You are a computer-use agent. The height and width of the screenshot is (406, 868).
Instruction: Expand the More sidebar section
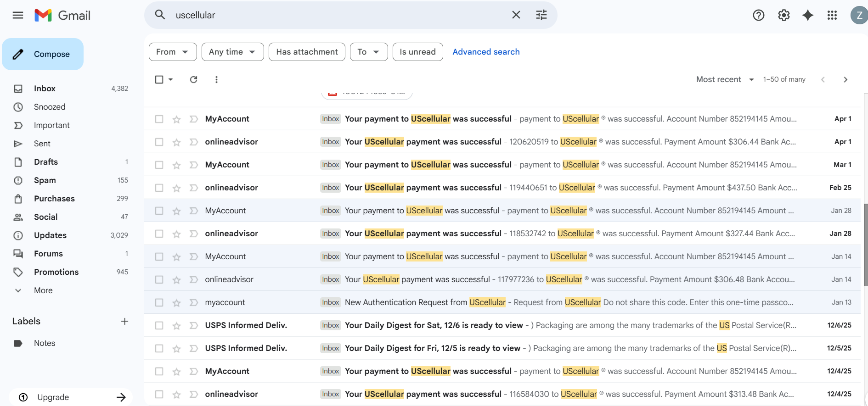pos(43,290)
